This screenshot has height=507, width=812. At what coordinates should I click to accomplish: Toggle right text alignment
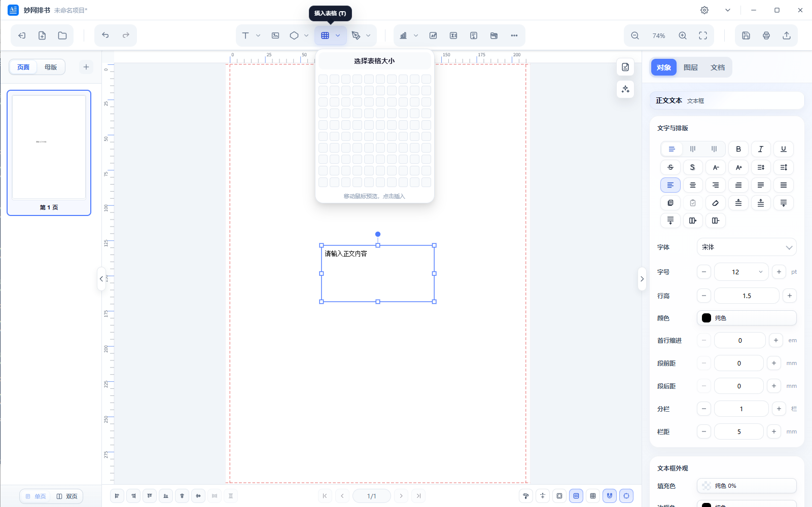[x=716, y=185]
